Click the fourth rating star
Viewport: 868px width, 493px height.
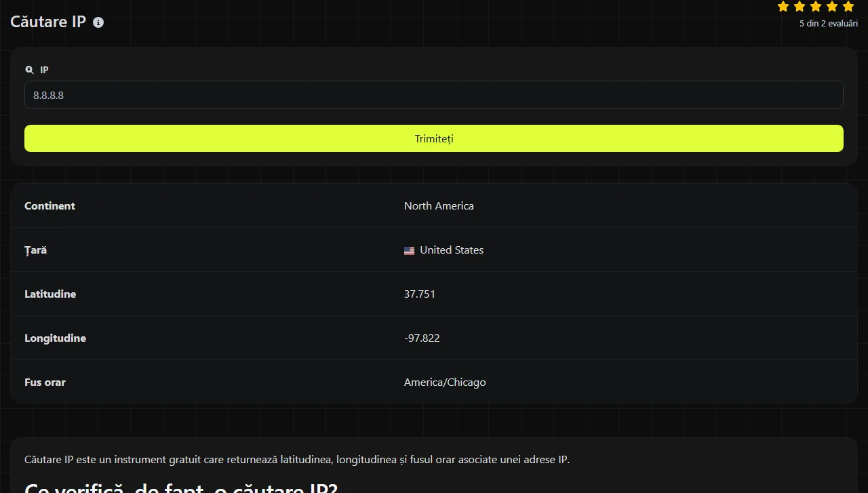(x=832, y=7)
